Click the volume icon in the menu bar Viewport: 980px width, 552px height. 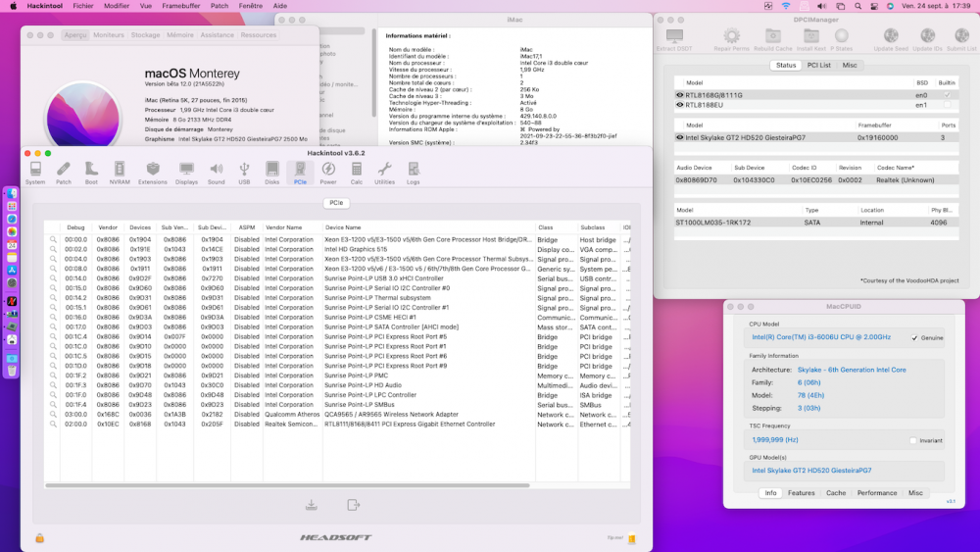[821, 6]
